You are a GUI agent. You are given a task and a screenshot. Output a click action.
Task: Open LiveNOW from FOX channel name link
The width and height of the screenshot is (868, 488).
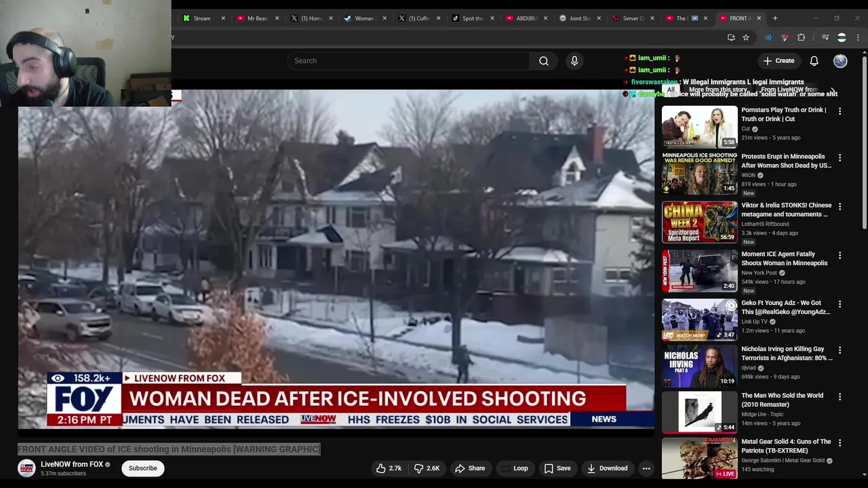[x=72, y=464]
